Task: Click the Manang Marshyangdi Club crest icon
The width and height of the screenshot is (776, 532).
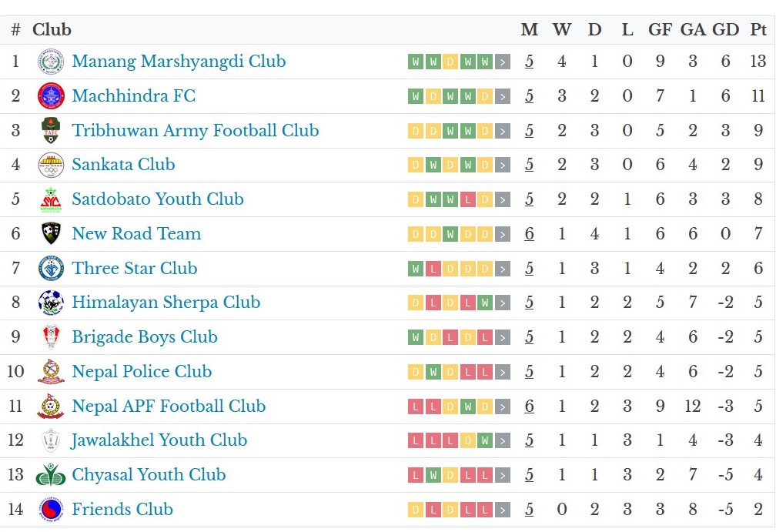Action: coord(51,62)
